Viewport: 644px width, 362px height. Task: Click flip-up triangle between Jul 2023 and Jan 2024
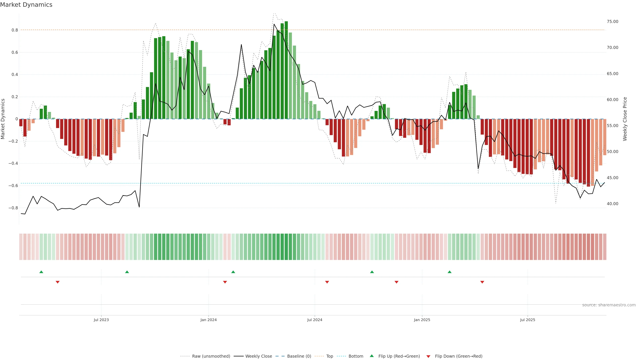(127, 272)
